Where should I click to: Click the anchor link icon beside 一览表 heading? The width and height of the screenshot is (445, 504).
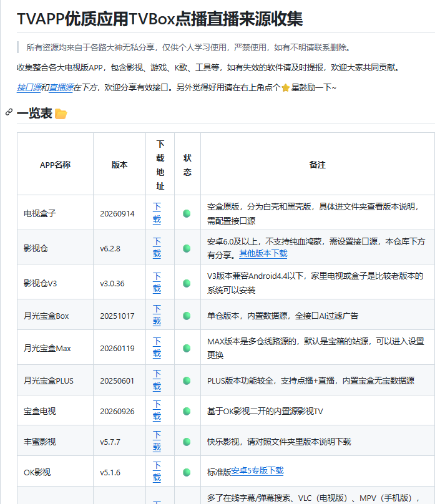[9, 112]
